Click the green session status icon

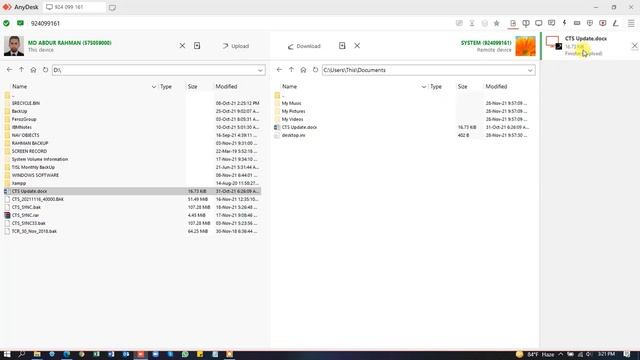tap(6, 23)
